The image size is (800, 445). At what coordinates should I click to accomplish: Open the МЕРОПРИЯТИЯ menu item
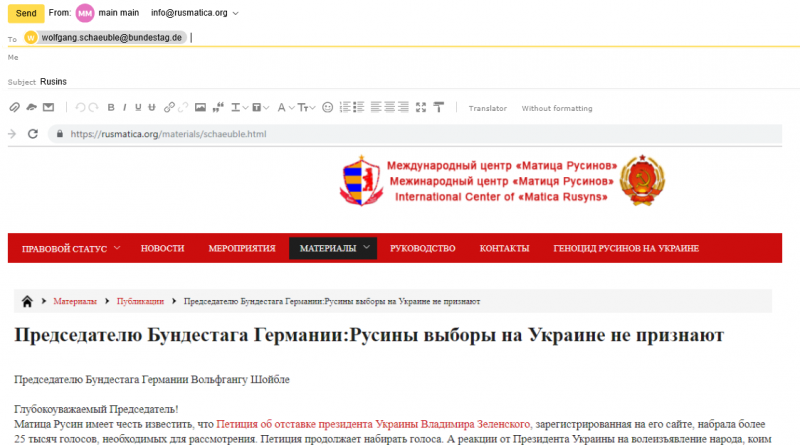[242, 249]
